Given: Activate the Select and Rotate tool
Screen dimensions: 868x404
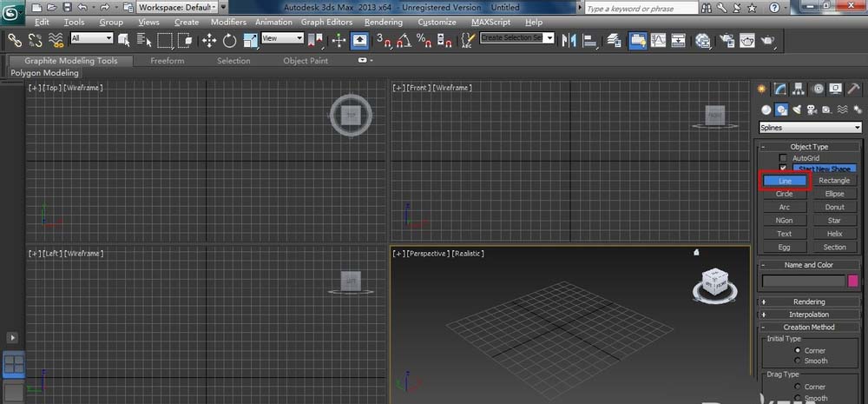Looking at the screenshot, I should click(x=230, y=40).
